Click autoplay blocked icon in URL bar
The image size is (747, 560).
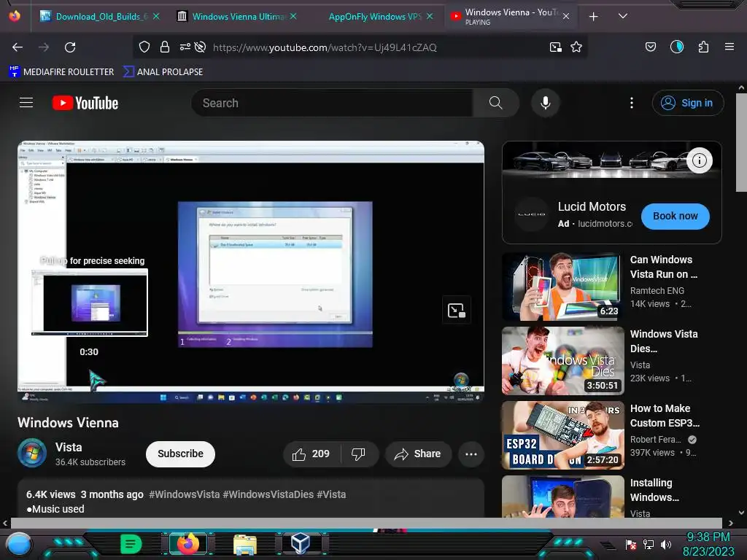coord(200,47)
